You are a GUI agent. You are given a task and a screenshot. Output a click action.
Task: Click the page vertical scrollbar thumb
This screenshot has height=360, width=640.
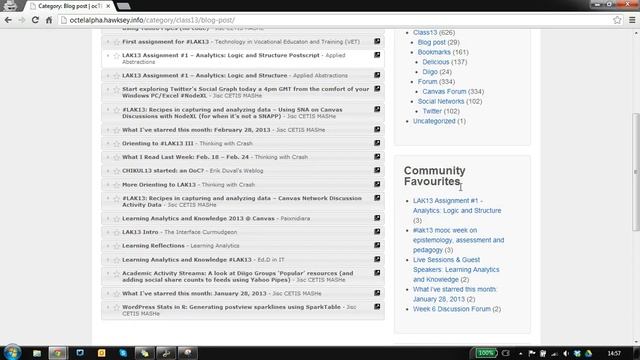[x=636, y=172]
